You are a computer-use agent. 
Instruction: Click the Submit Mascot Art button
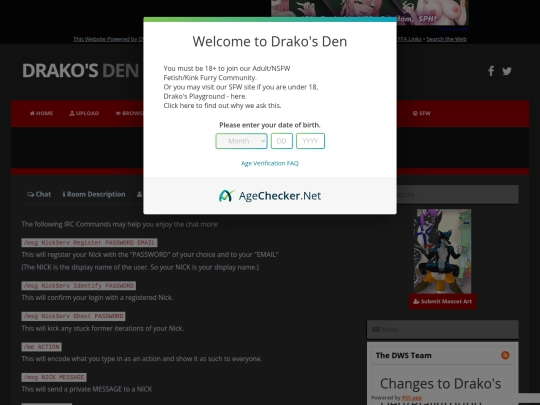click(443, 301)
